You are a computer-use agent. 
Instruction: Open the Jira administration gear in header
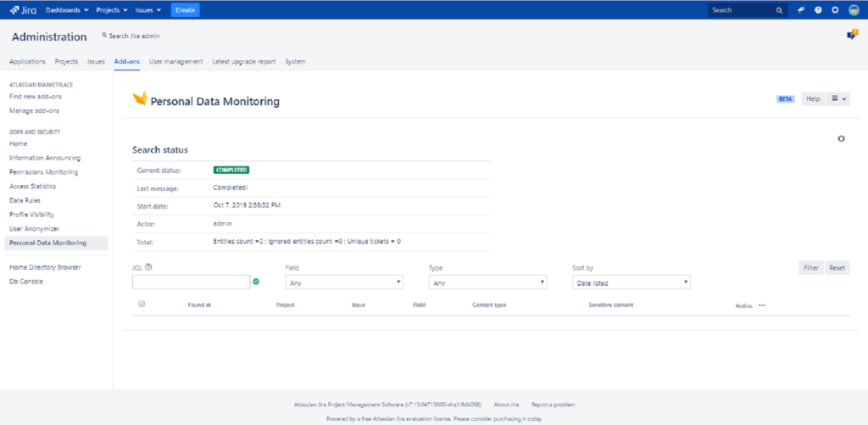(835, 10)
